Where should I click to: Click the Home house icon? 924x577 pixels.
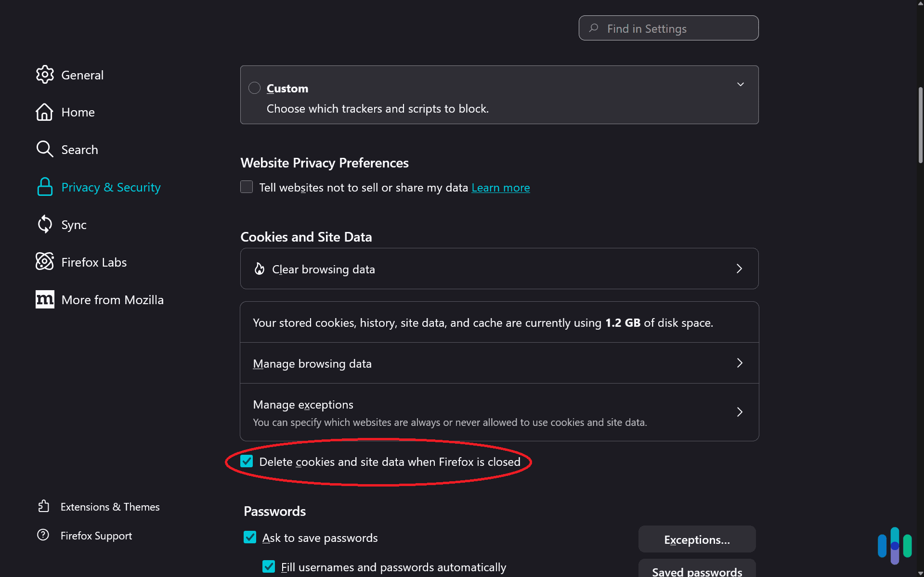click(44, 112)
